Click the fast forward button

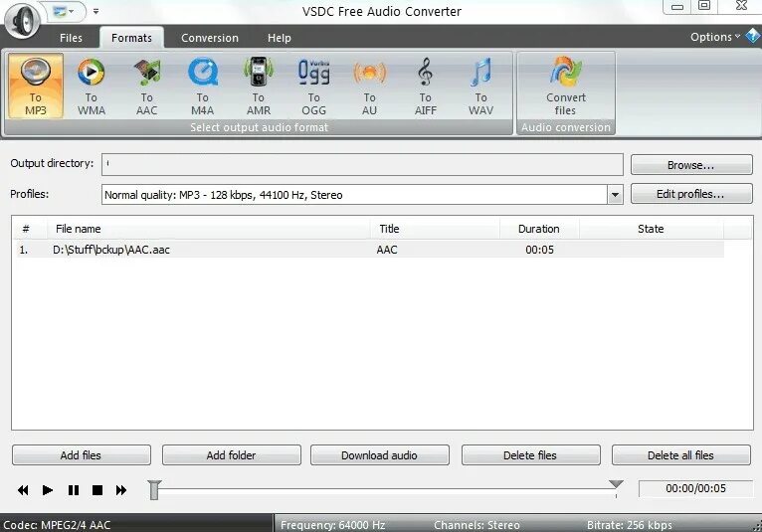(x=121, y=490)
